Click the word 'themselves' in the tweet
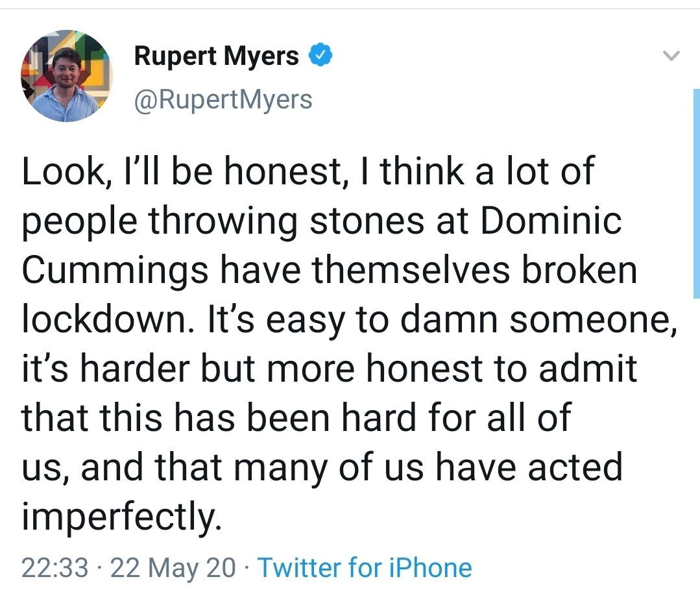 [411, 269]
